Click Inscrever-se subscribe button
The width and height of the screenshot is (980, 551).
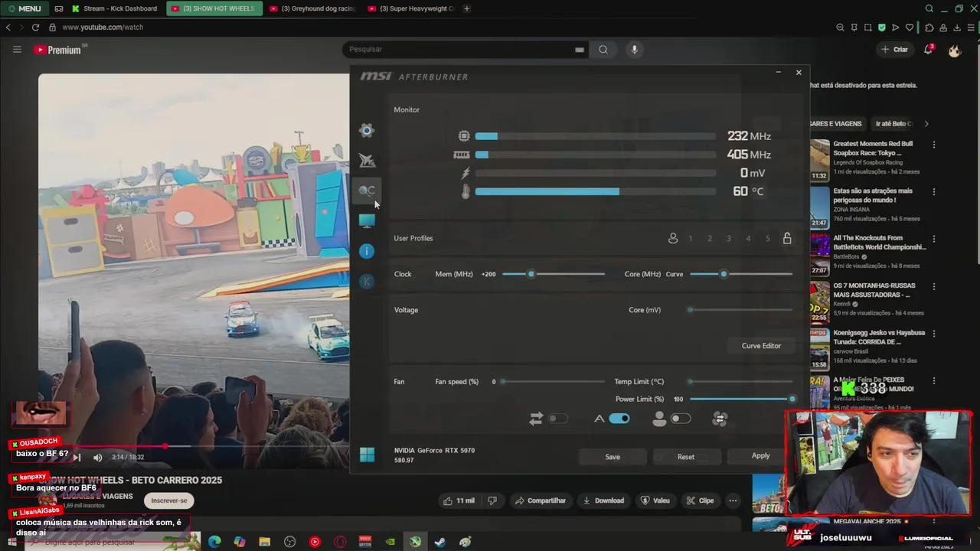coord(168,500)
